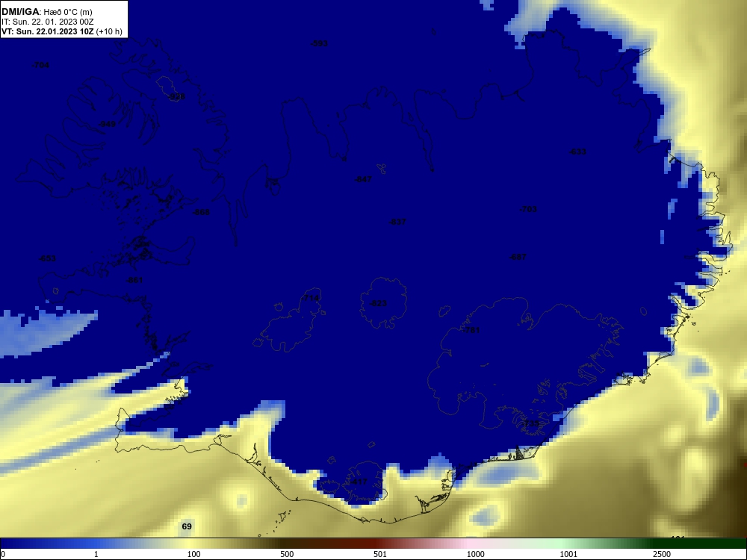Click the -781 value on the glacier

click(x=471, y=331)
